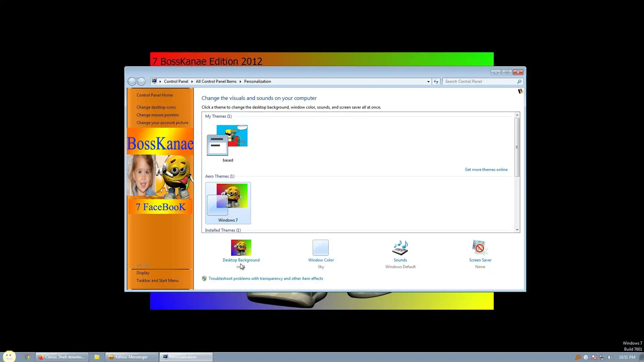644x362 pixels.
Task: Open Chrome from the taskbar
Action: pos(27,357)
